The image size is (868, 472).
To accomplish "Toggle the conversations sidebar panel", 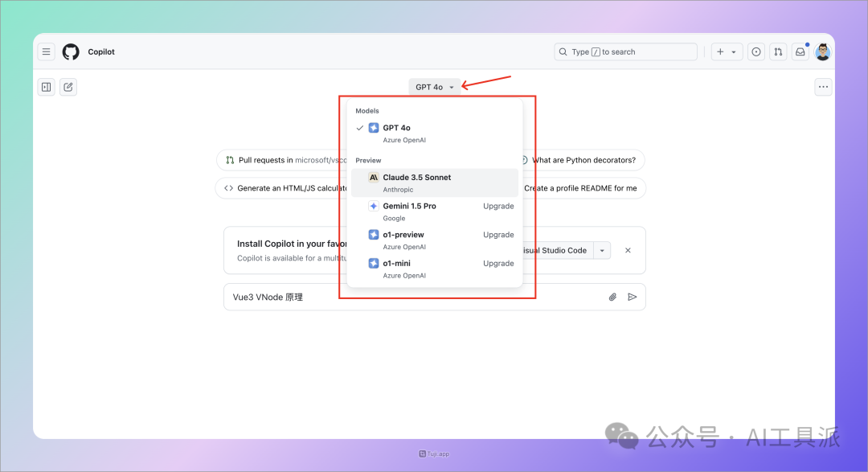I will pyautogui.click(x=47, y=87).
